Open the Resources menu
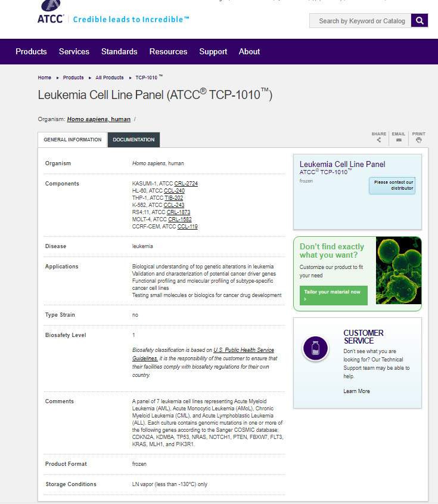This screenshot has height=504, width=438. (x=168, y=51)
